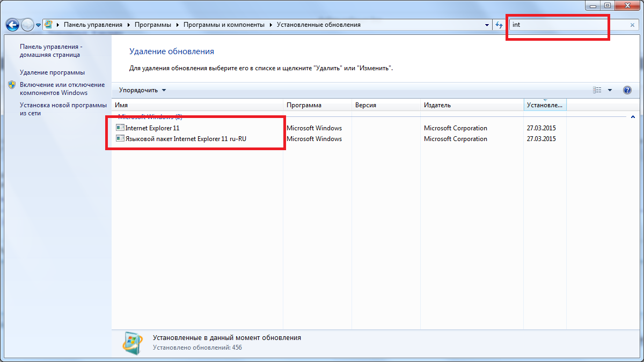This screenshot has width=644, height=362.
Task: Click the shield icon beside Windows components link
Action: (12, 85)
